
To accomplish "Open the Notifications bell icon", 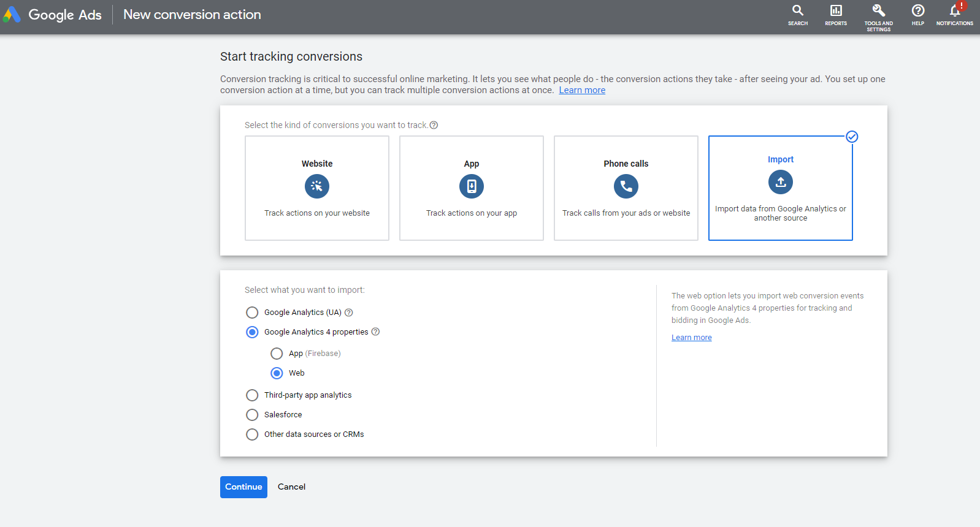I will coord(955,10).
